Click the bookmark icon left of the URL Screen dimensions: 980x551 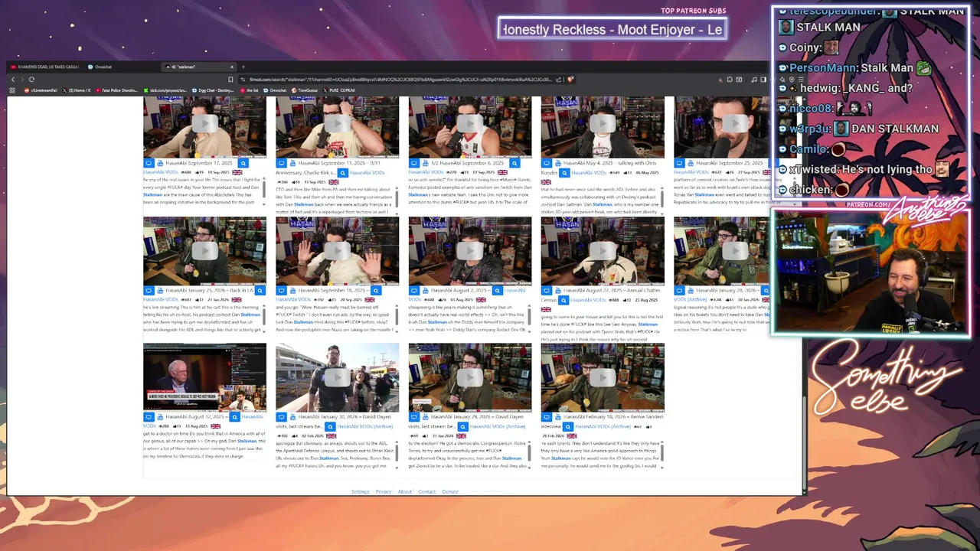click(x=230, y=80)
